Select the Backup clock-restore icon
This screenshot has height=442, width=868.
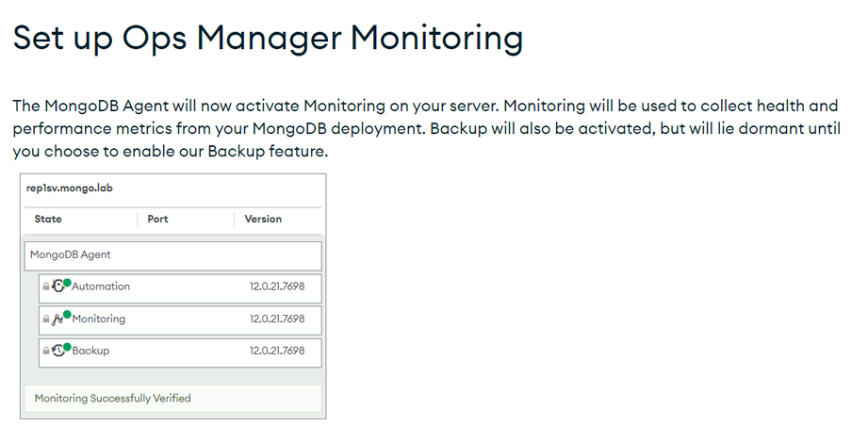pyautogui.click(x=57, y=351)
